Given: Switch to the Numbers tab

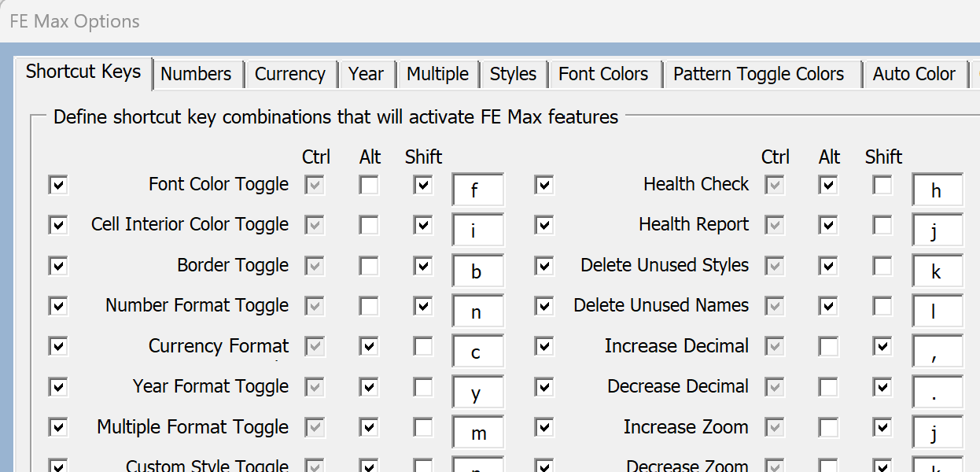Looking at the screenshot, I should pyautogui.click(x=196, y=74).
